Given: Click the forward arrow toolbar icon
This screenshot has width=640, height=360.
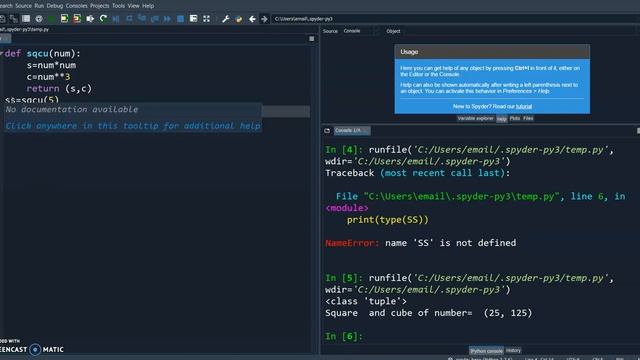Looking at the screenshot, I should click(264, 19).
